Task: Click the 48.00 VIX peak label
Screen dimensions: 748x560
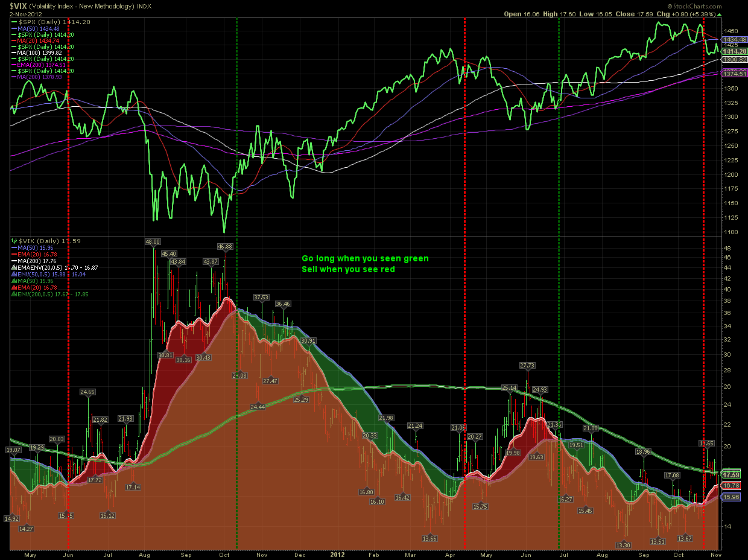Action: coord(153,241)
